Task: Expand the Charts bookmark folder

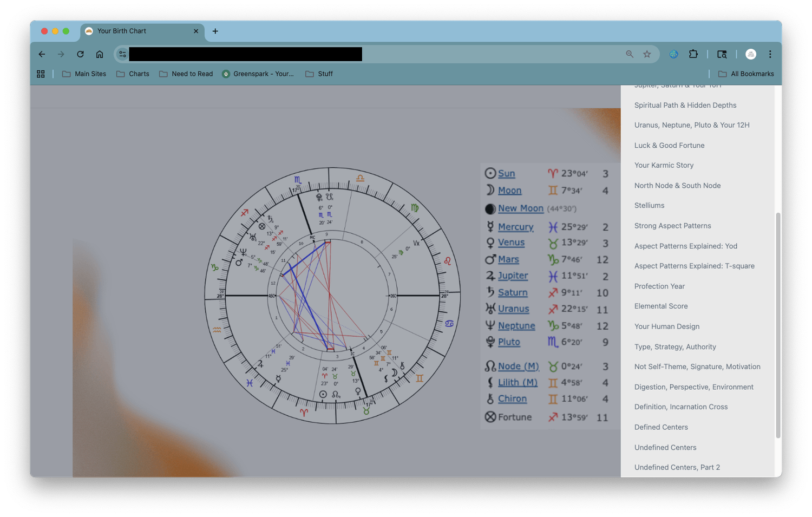Action: (133, 74)
